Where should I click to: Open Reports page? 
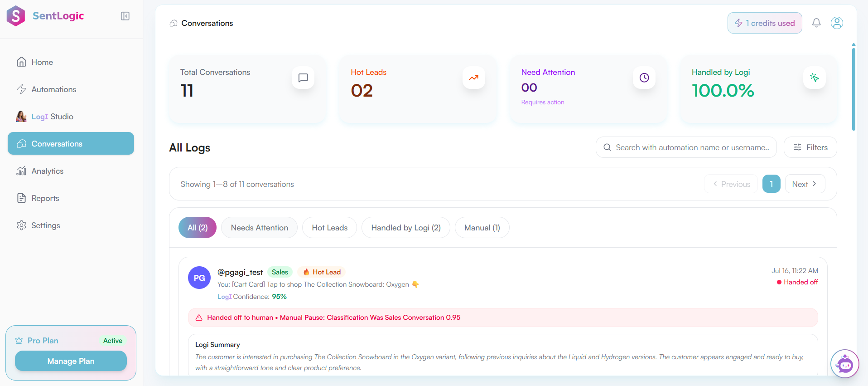click(71, 198)
